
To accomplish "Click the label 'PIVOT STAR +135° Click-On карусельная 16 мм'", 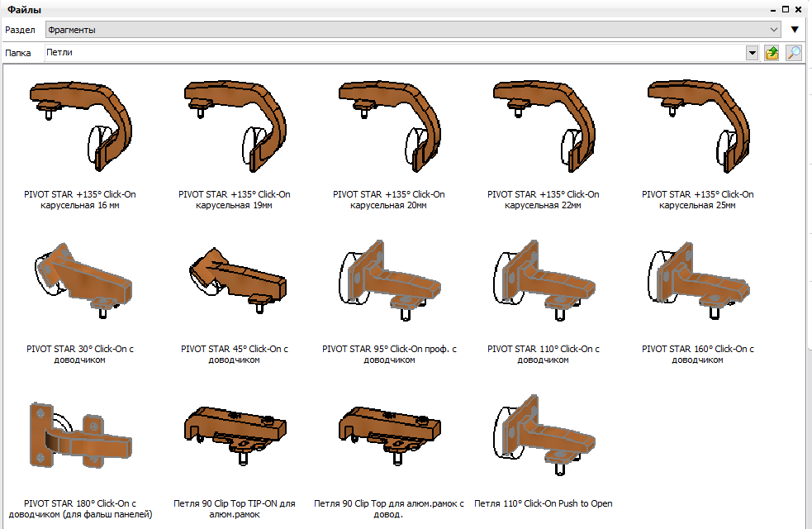I will [x=80, y=199].
